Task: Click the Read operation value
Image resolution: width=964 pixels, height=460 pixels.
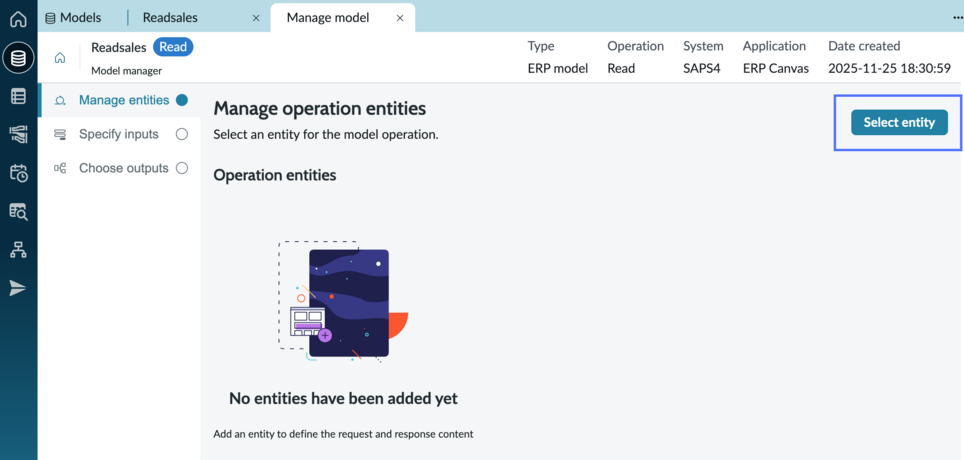Action: tap(621, 68)
